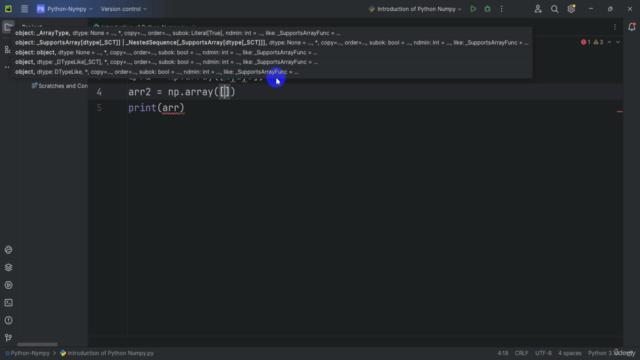
Task: Open Search Everywhere magnifier
Action: click(554, 9)
